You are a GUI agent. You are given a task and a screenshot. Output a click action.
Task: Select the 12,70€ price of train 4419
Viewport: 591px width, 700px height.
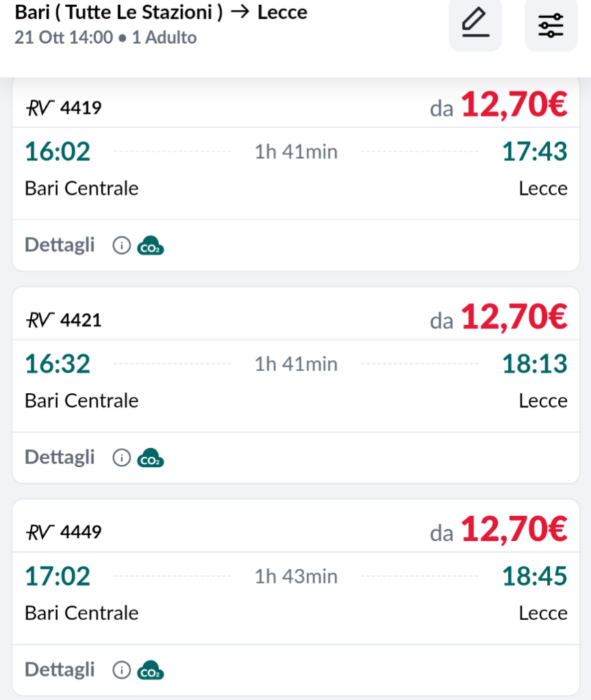coord(514,106)
